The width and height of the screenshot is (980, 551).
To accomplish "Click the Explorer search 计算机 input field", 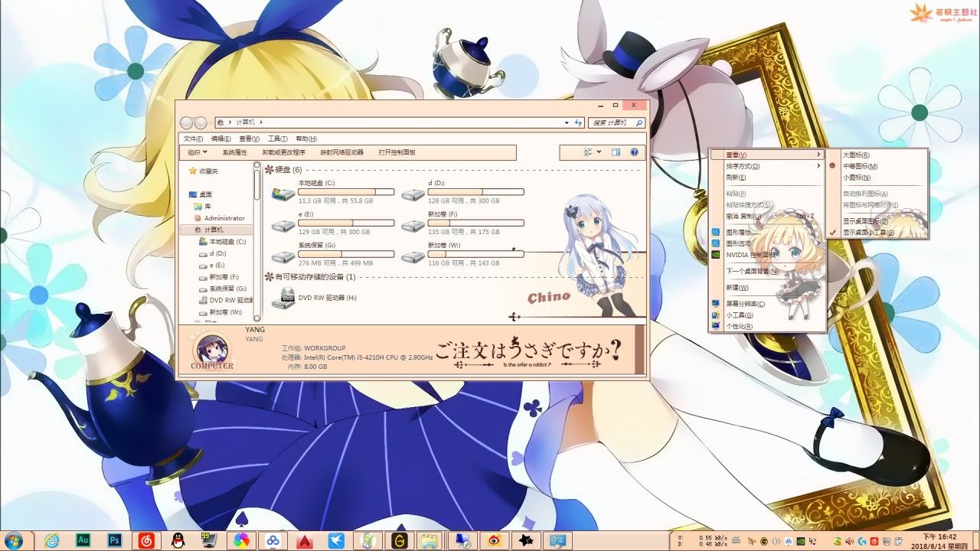I will [616, 122].
